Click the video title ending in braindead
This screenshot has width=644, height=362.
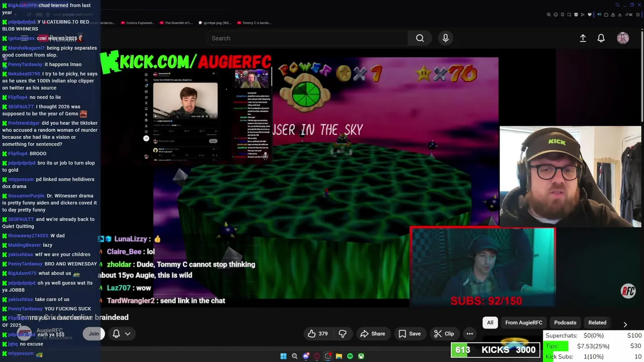pos(73,317)
